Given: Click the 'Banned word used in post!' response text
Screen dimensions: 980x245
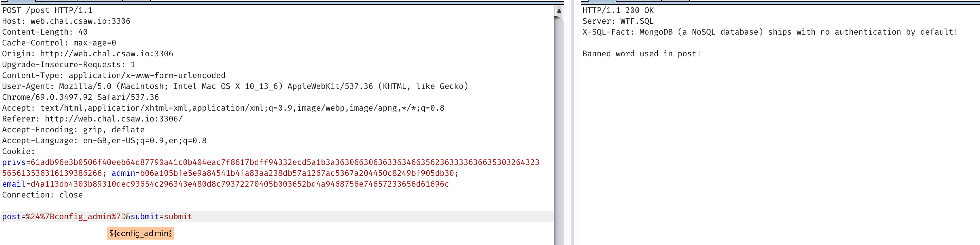Looking at the screenshot, I should [x=642, y=54].
